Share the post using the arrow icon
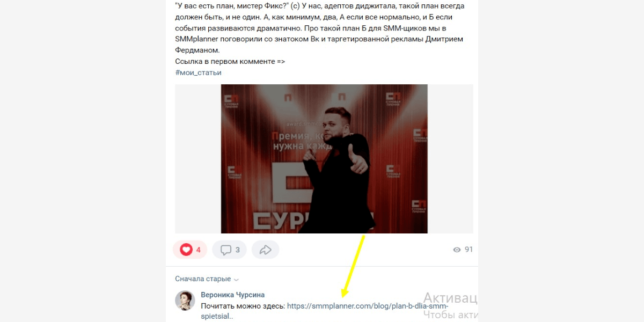 [265, 250]
